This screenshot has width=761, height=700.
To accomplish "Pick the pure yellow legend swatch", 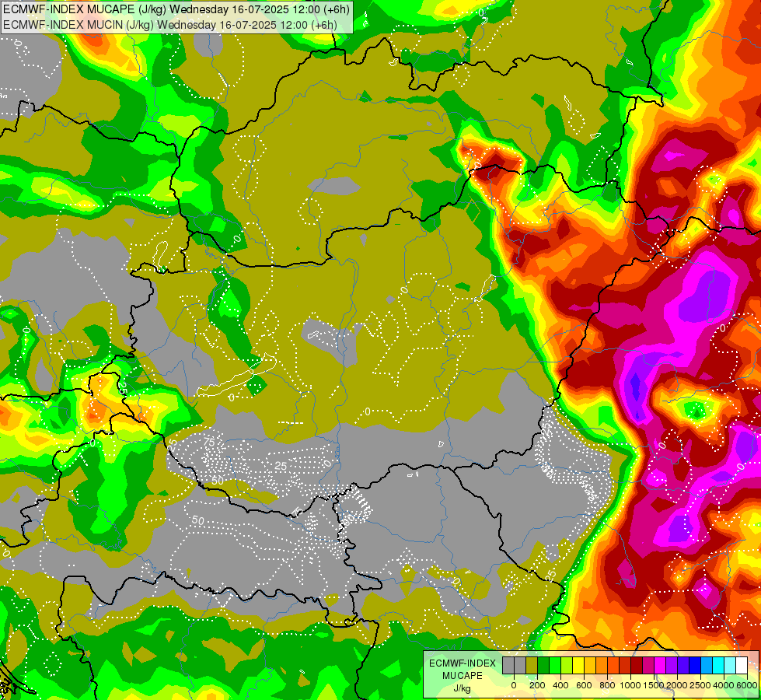I will pyautogui.click(x=578, y=665).
